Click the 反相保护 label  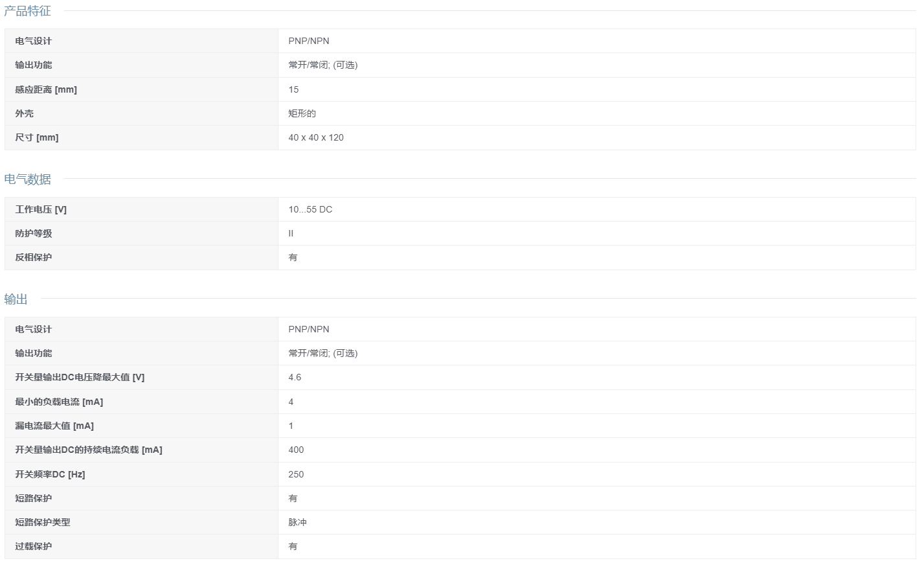coord(34,257)
